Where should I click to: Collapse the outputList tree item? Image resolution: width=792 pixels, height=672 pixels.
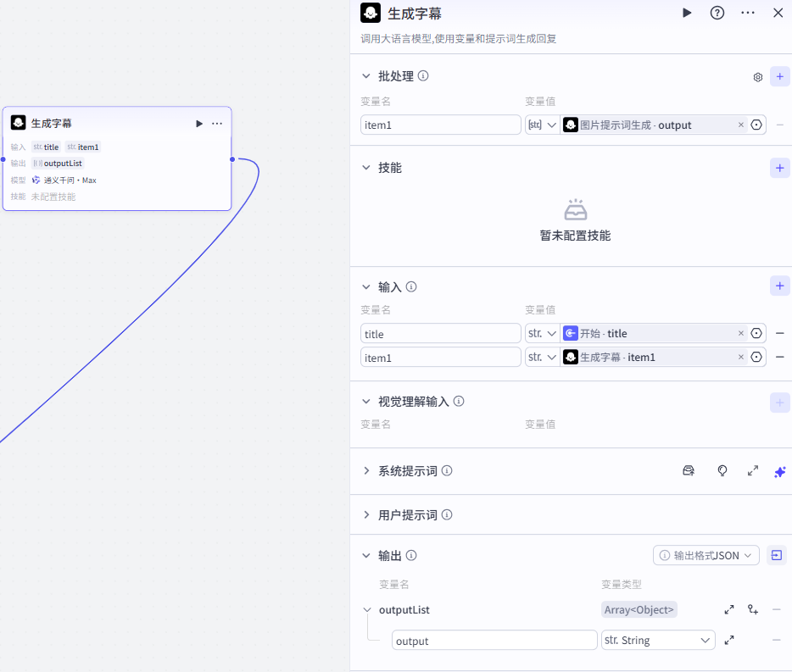[x=367, y=610]
